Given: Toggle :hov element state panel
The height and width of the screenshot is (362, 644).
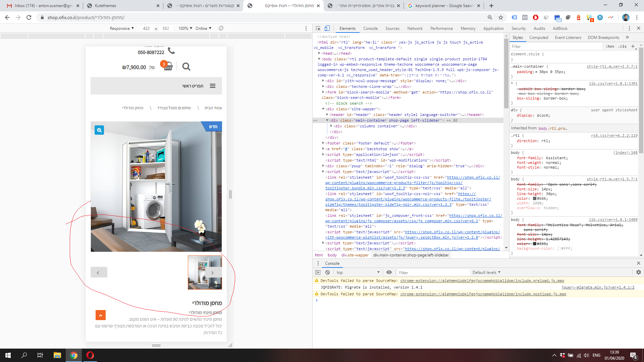Looking at the screenshot, I should point(610,46).
